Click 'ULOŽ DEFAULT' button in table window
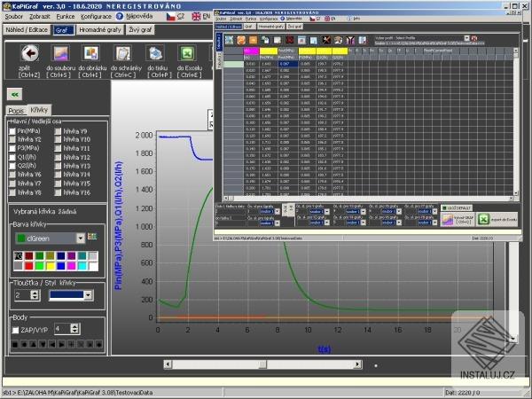The height and width of the screenshot is (399, 532). pyautogui.click(x=456, y=207)
